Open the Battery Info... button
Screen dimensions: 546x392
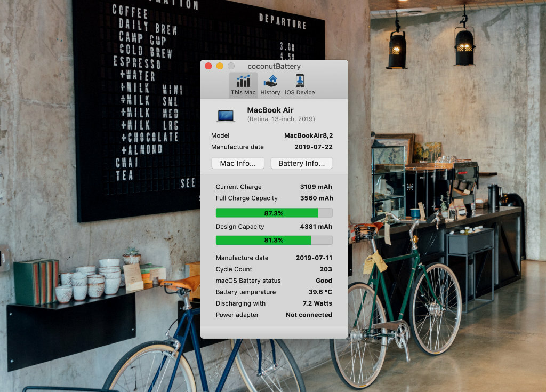pos(302,163)
